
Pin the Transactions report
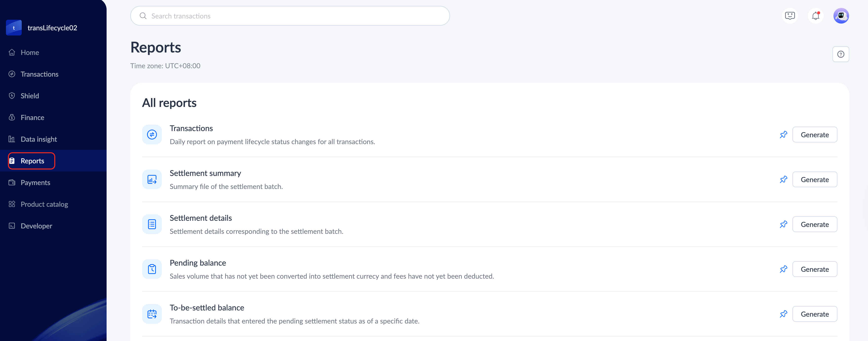783,135
